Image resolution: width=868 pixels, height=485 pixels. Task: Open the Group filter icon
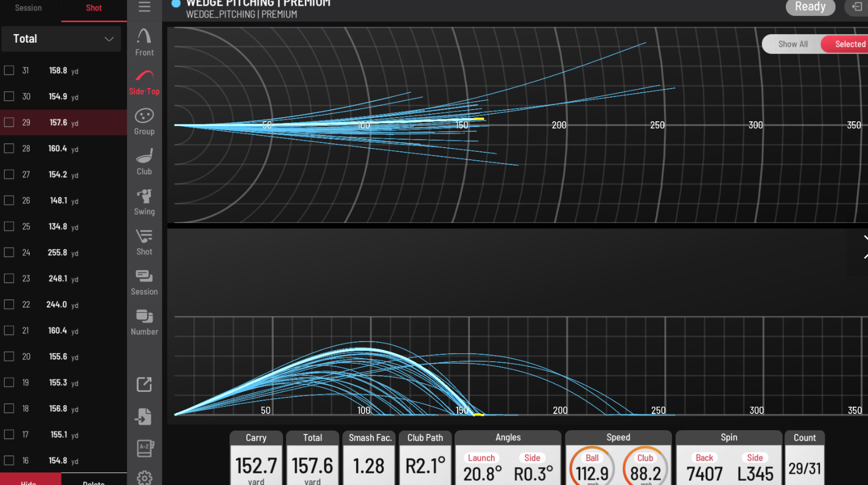coord(144,122)
